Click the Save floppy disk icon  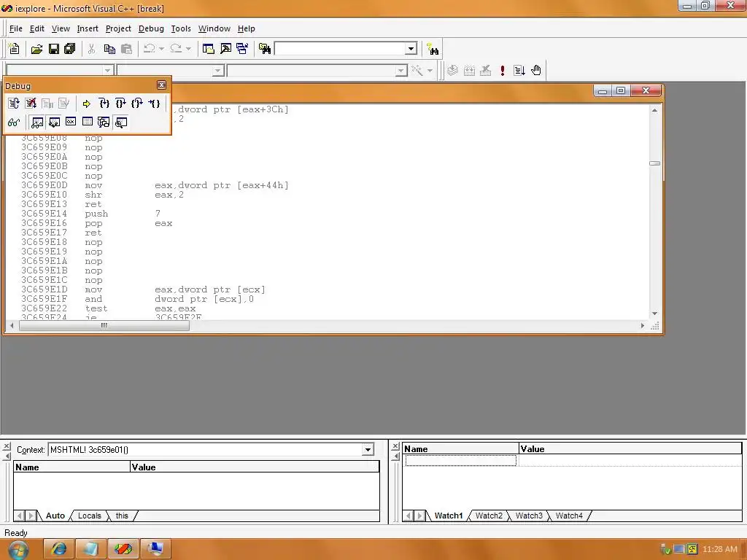(x=54, y=49)
